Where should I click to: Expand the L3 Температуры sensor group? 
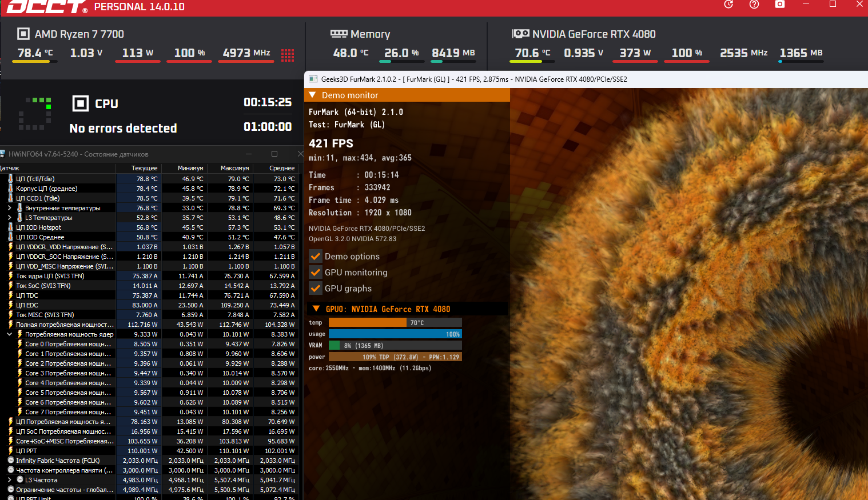(x=10, y=218)
